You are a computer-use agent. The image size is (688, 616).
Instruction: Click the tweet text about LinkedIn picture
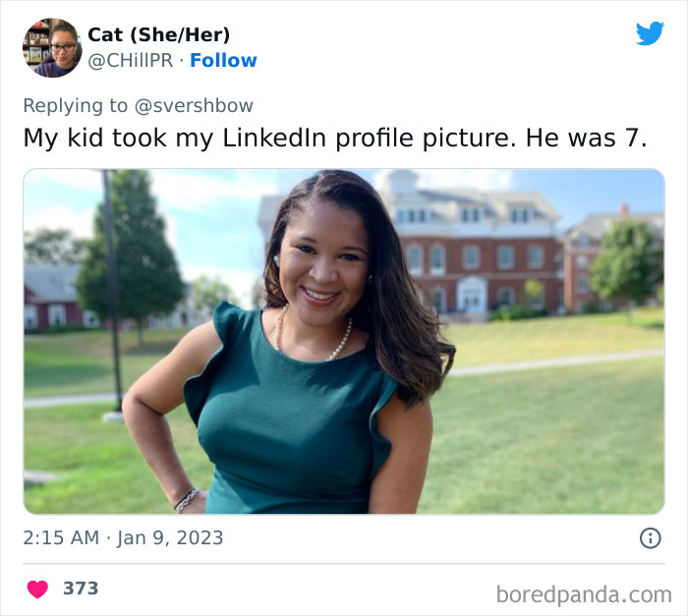click(335, 138)
